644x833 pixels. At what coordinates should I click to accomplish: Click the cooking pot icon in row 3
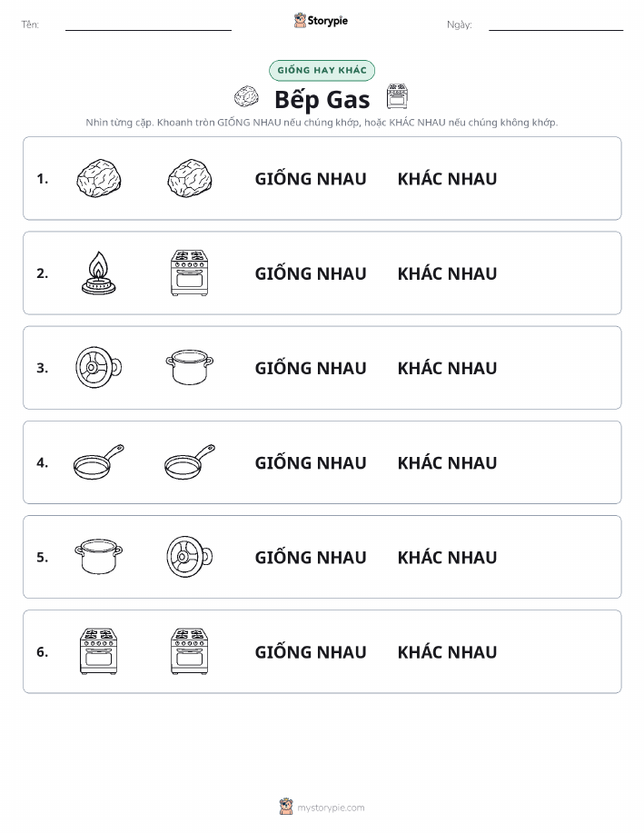tap(190, 367)
